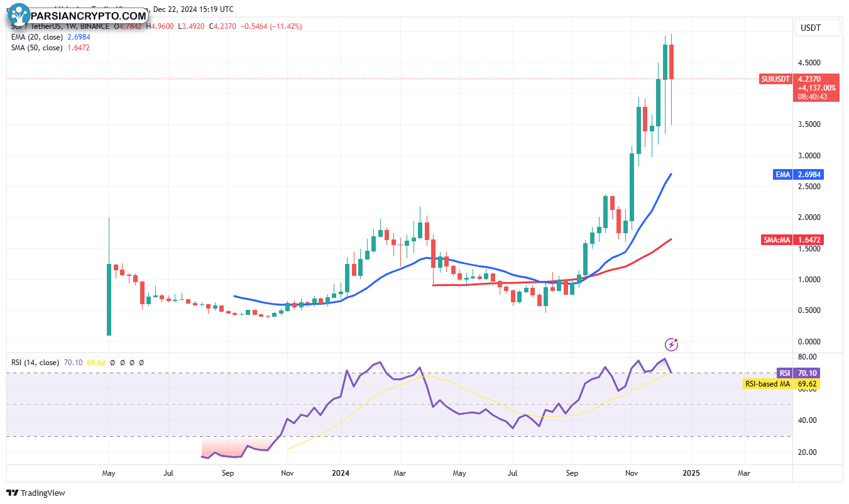Click the tall green candle at May listing
The width and height of the screenshot is (849, 504).
[x=109, y=299]
